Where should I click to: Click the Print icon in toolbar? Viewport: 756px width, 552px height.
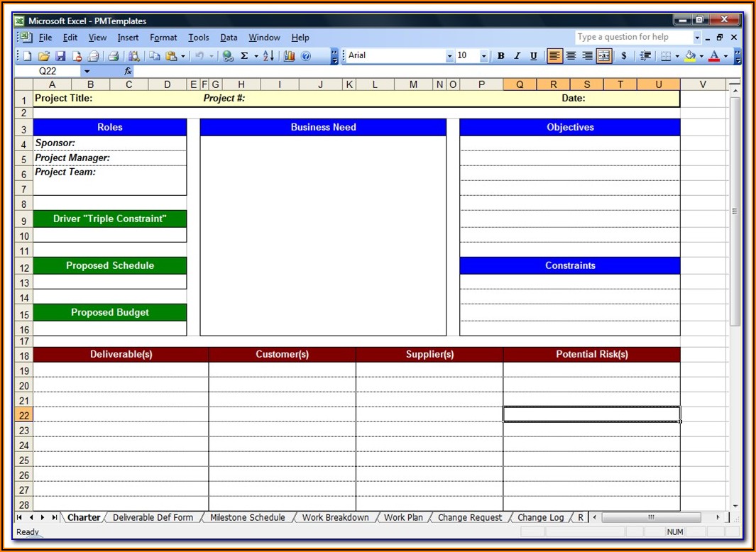(x=114, y=56)
